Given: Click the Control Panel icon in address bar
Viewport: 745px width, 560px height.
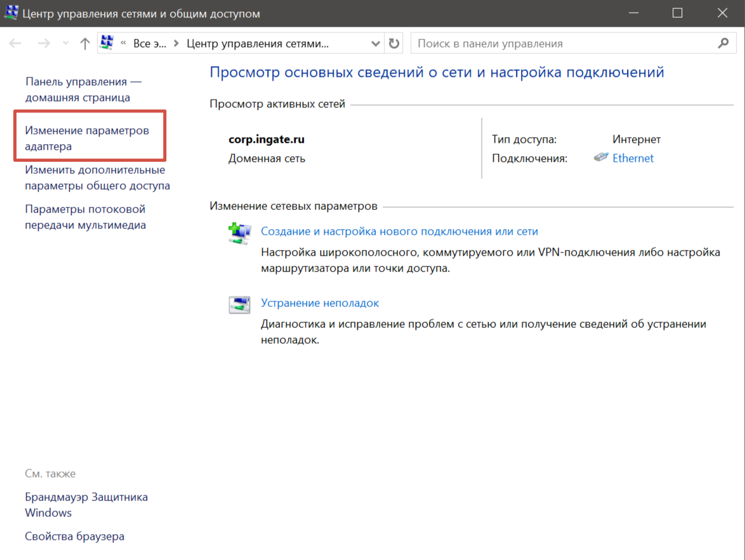Looking at the screenshot, I should coord(107,43).
